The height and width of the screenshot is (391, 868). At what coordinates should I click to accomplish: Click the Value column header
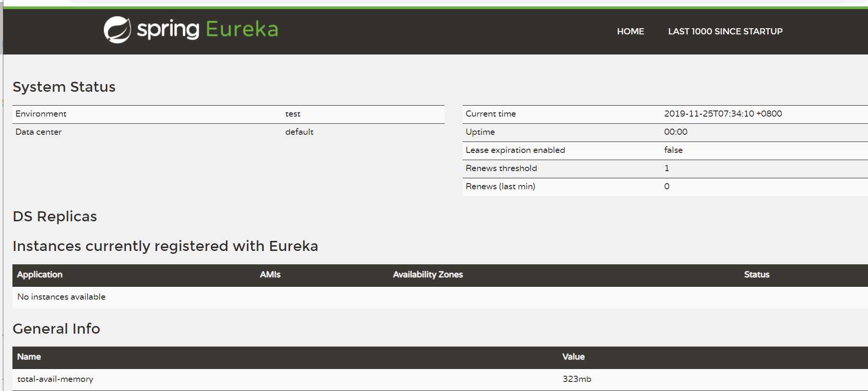point(573,357)
